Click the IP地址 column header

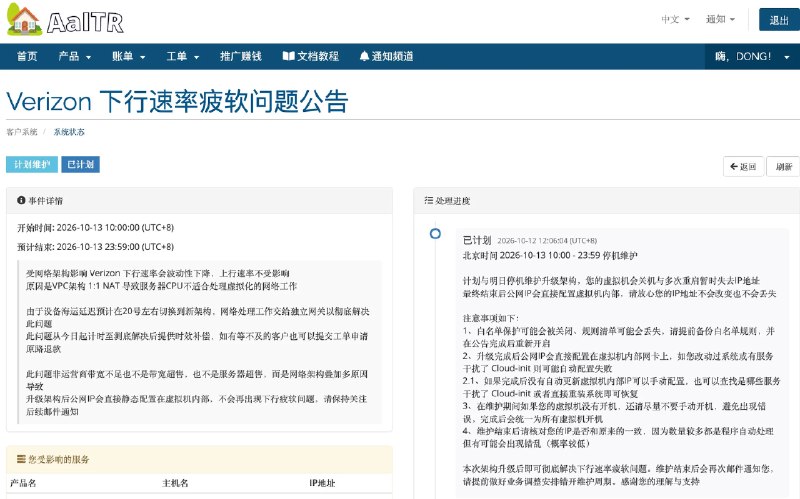pyautogui.click(x=322, y=483)
